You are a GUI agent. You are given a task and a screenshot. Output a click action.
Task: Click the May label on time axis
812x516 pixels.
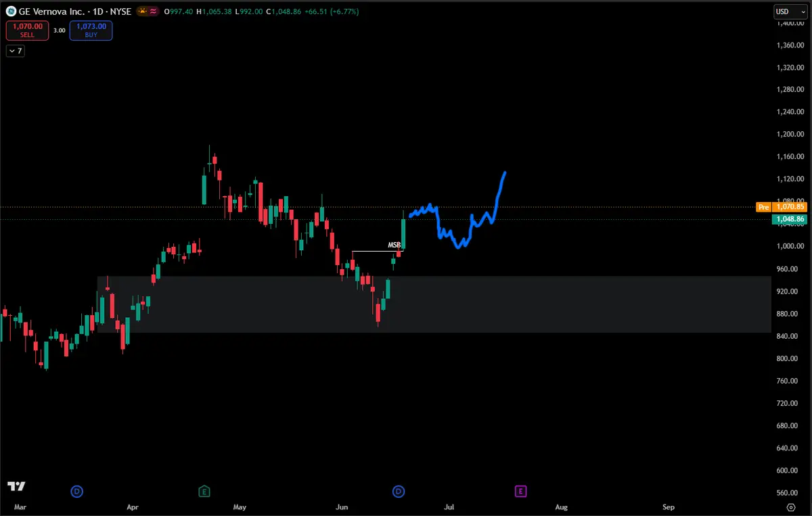click(x=240, y=507)
